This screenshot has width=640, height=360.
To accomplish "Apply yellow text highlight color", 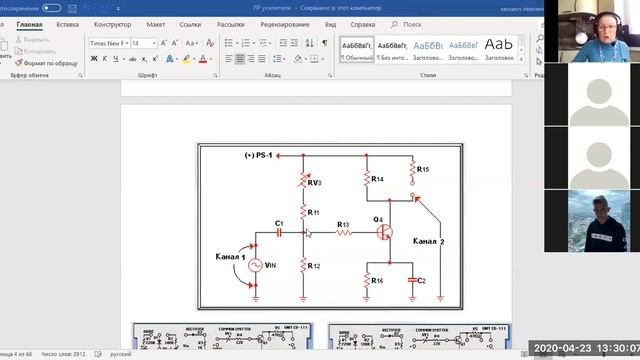I will click(187, 59).
